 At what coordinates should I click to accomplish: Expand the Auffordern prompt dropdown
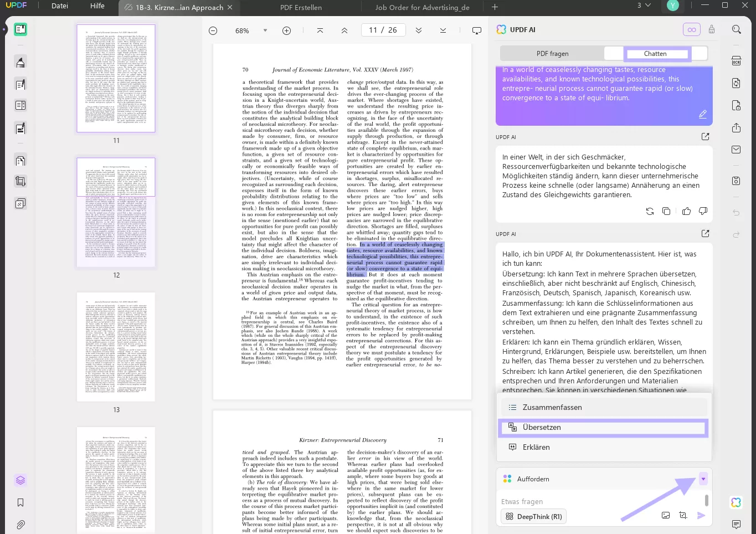pyautogui.click(x=703, y=479)
